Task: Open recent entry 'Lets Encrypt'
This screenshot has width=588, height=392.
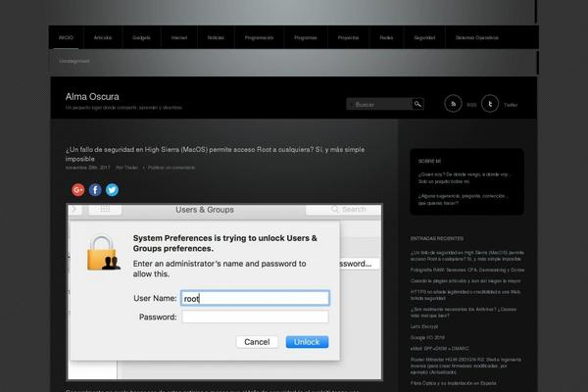Action: point(424,326)
